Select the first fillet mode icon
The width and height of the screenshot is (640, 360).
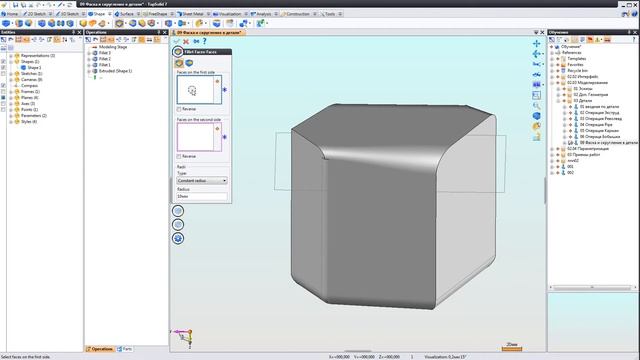[x=179, y=63]
